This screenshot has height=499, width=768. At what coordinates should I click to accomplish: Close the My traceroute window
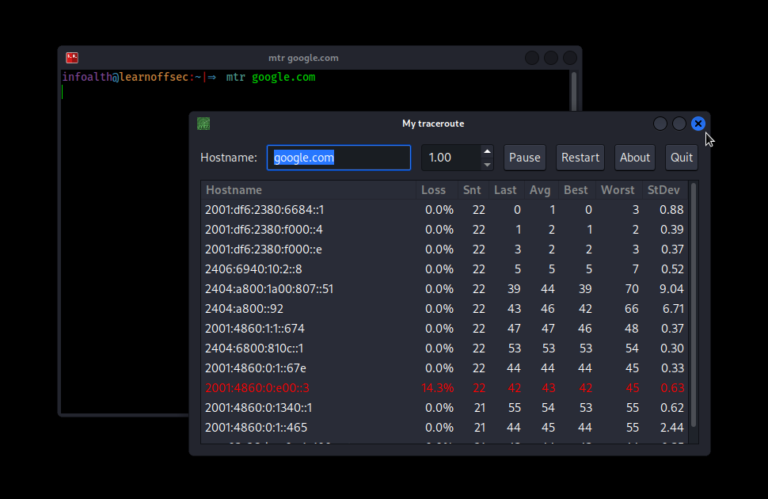698,124
